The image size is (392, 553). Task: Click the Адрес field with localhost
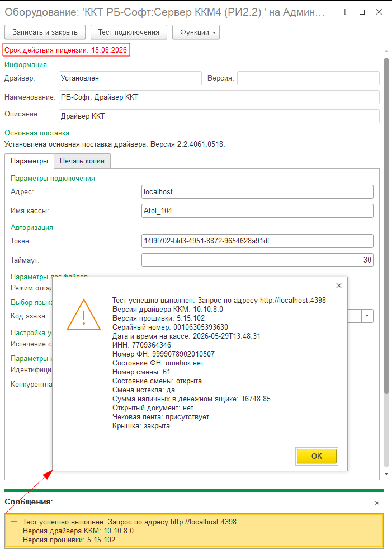(x=257, y=192)
